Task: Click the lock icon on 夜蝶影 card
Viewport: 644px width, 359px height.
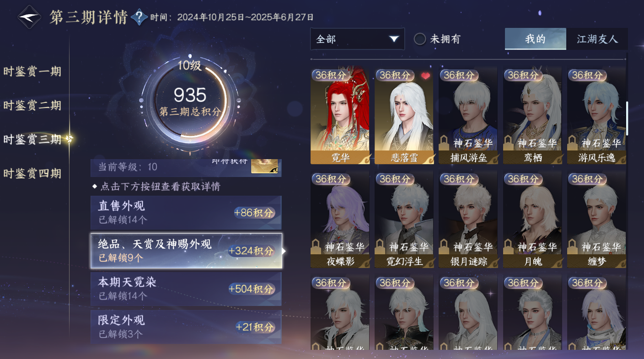Action: point(316,246)
